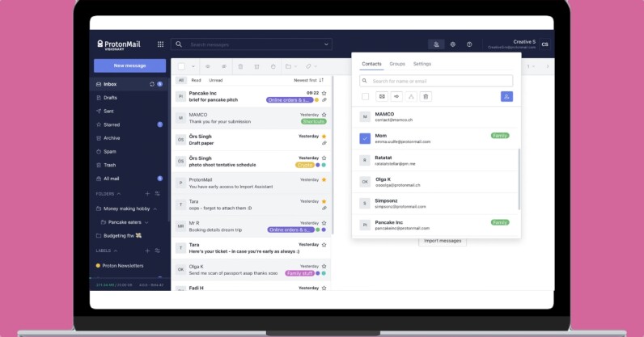
Task: Expand the search options dropdown arrow
Action: [326, 44]
